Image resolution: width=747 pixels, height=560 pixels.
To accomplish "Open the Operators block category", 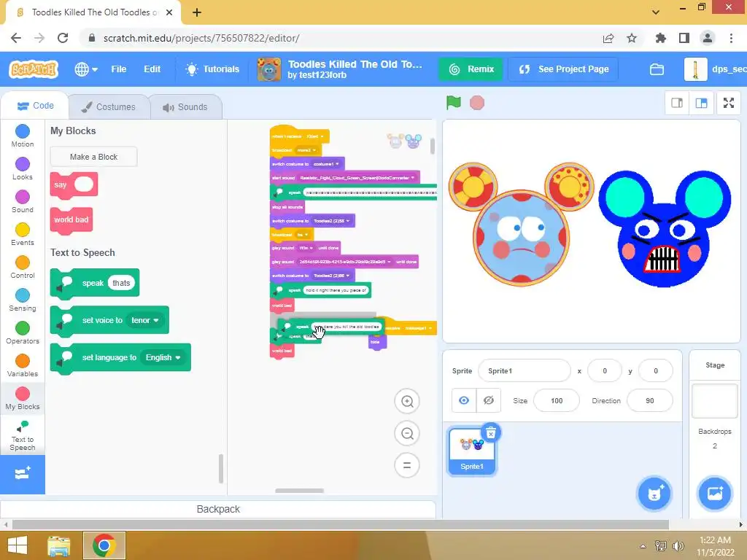I will click(x=23, y=333).
